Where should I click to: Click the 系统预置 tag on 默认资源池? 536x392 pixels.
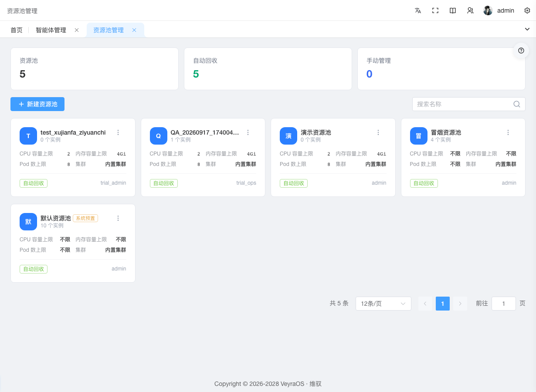85,218
